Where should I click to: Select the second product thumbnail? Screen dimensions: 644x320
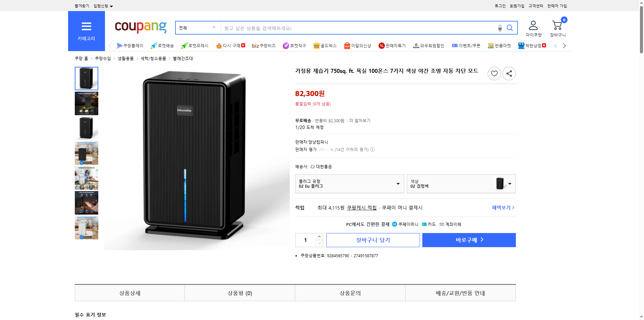point(86,103)
